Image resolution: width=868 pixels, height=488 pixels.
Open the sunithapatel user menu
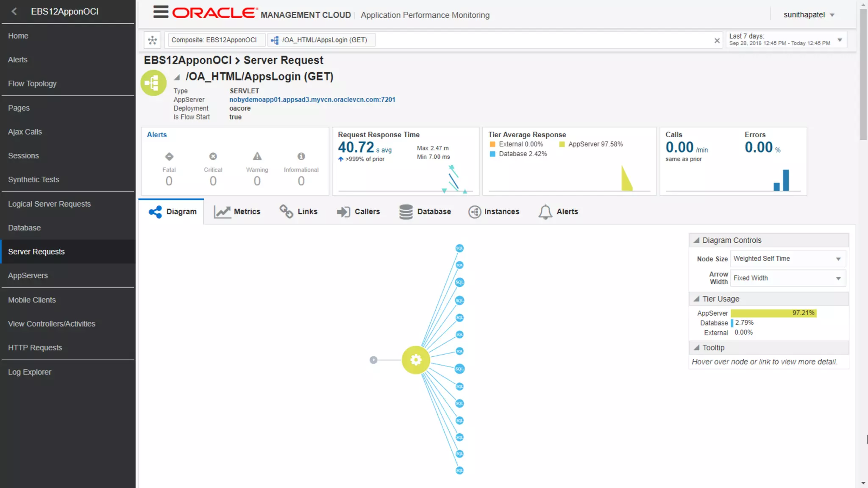(x=809, y=15)
